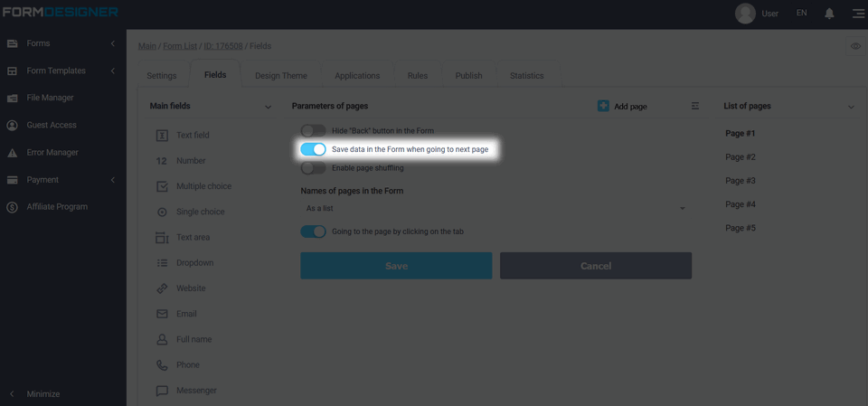Select the Single choice radio icon

tap(162, 212)
